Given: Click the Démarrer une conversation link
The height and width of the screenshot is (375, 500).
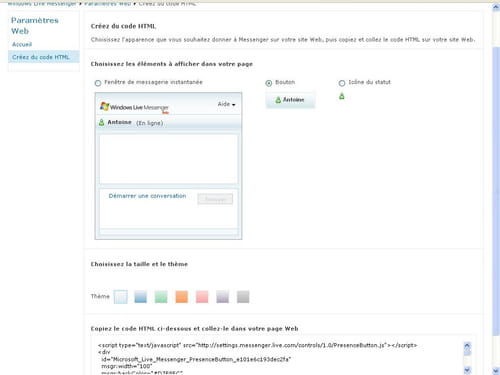Looking at the screenshot, I should coord(147,196).
